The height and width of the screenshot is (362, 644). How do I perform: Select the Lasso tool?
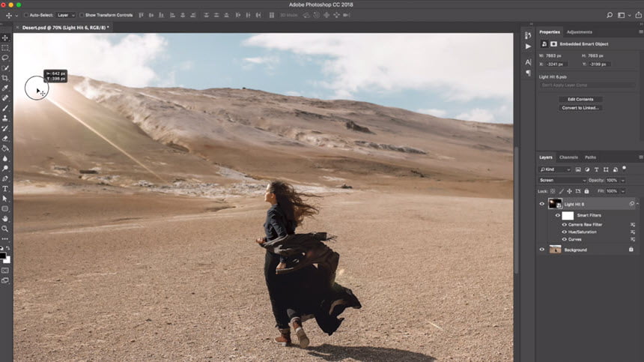coord(5,58)
